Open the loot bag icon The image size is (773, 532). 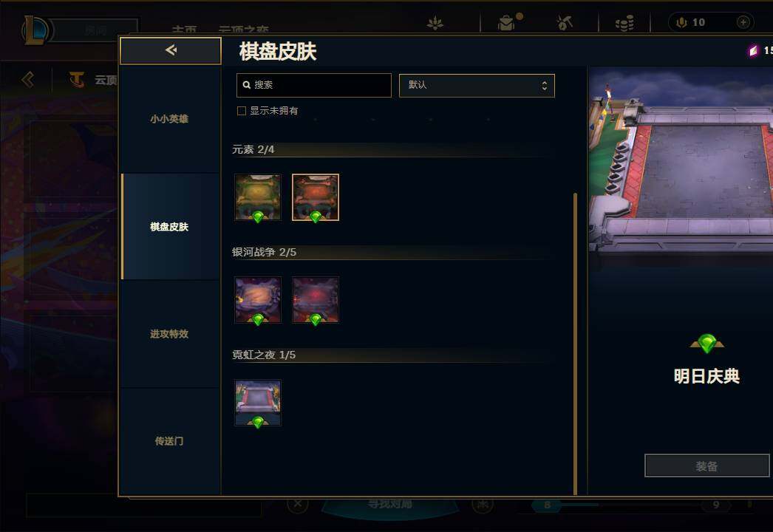pyautogui.click(x=505, y=23)
